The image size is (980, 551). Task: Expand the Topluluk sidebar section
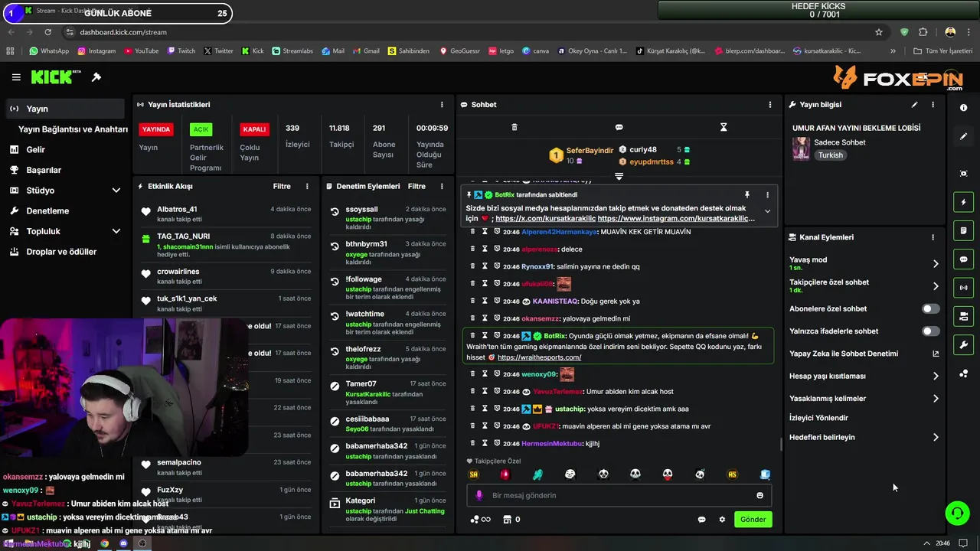116,231
